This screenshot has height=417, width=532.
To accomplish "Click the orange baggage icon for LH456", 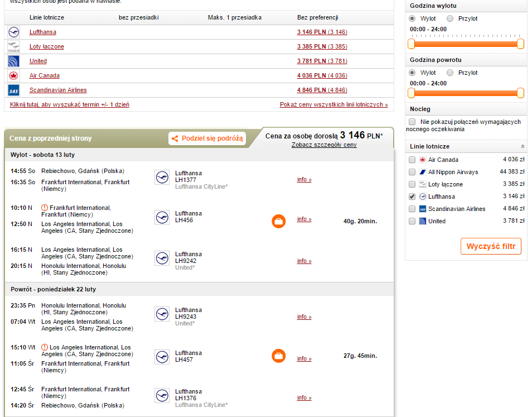I will coord(279,222).
